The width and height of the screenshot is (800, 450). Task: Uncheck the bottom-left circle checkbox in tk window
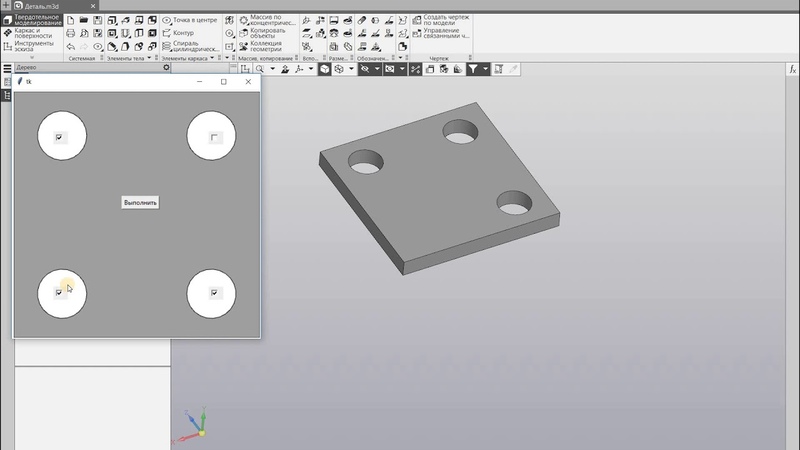(x=59, y=293)
